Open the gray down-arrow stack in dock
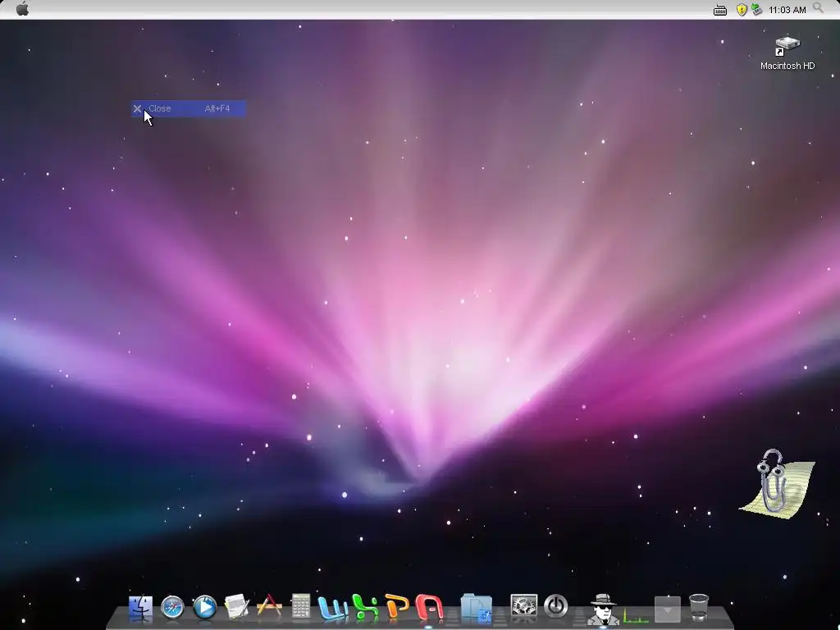The width and height of the screenshot is (840, 630). tap(668, 609)
